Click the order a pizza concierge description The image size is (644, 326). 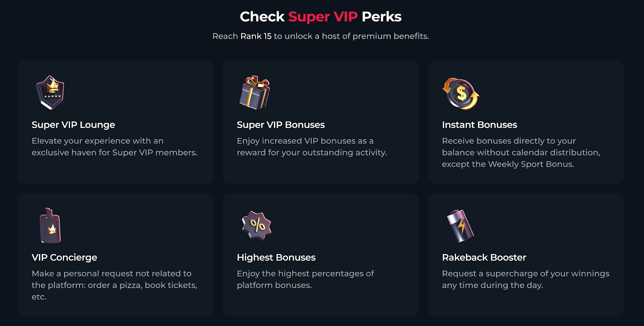(x=114, y=285)
